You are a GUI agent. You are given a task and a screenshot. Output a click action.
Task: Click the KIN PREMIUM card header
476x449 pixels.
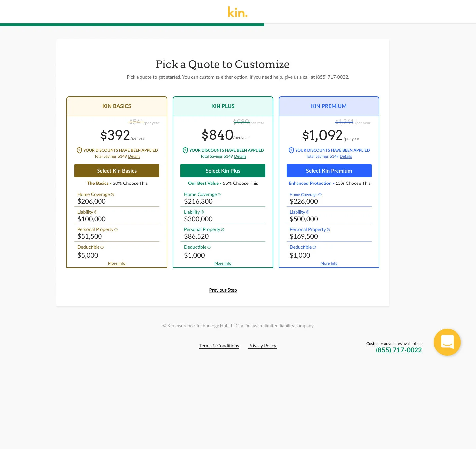[x=329, y=106]
